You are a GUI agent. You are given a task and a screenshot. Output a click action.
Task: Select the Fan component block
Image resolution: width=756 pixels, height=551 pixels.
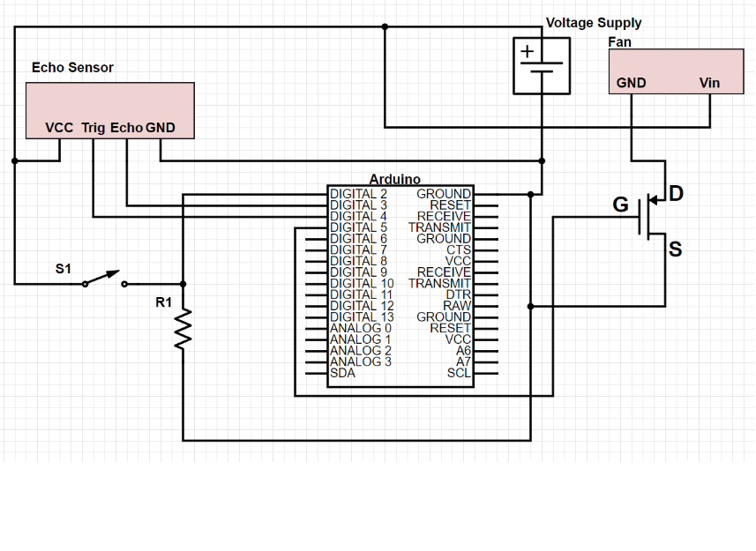676,71
